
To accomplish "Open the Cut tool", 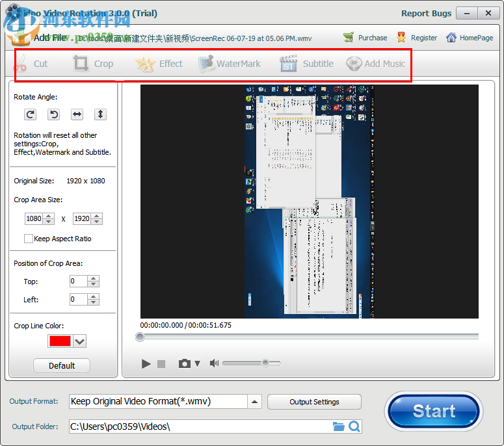I will pyautogui.click(x=31, y=64).
